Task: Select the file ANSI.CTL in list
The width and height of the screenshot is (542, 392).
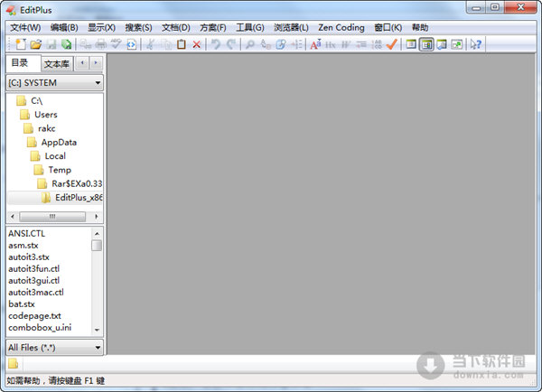Action: point(26,234)
